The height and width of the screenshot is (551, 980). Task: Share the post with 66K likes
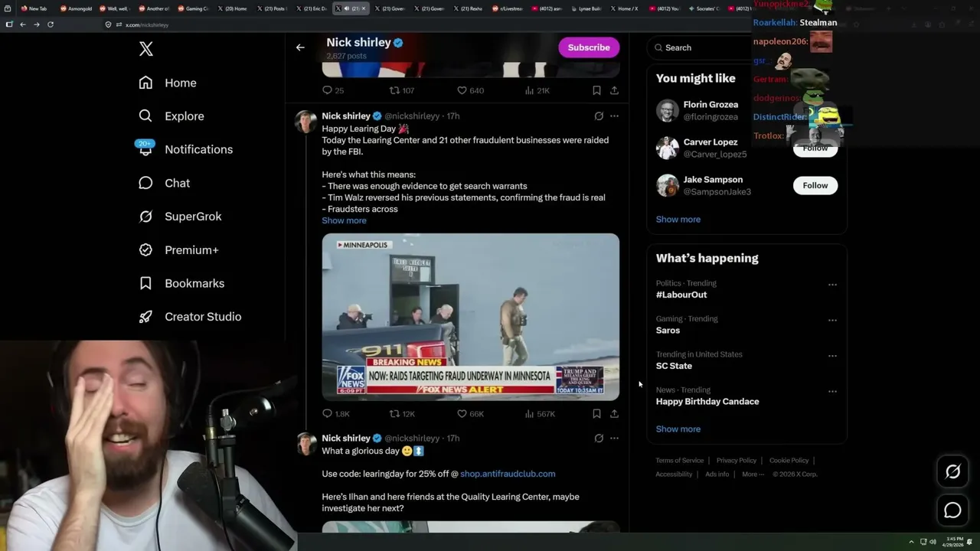(614, 414)
